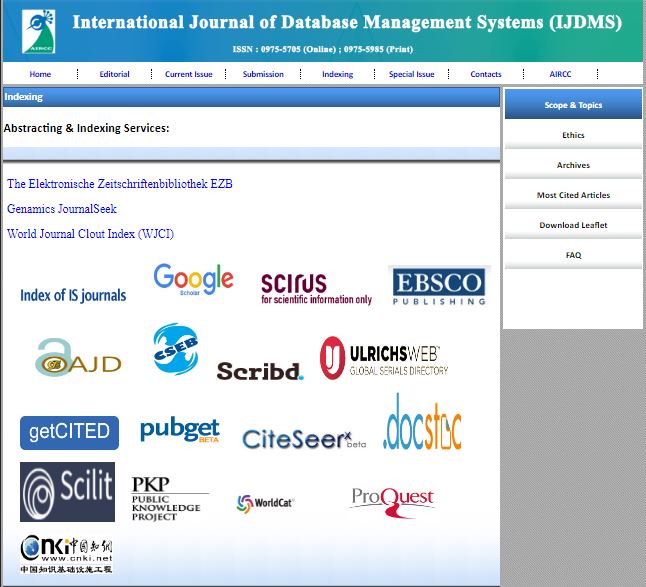
Task: Click the EBSCO Publishing logo
Action: click(x=439, y=286)
